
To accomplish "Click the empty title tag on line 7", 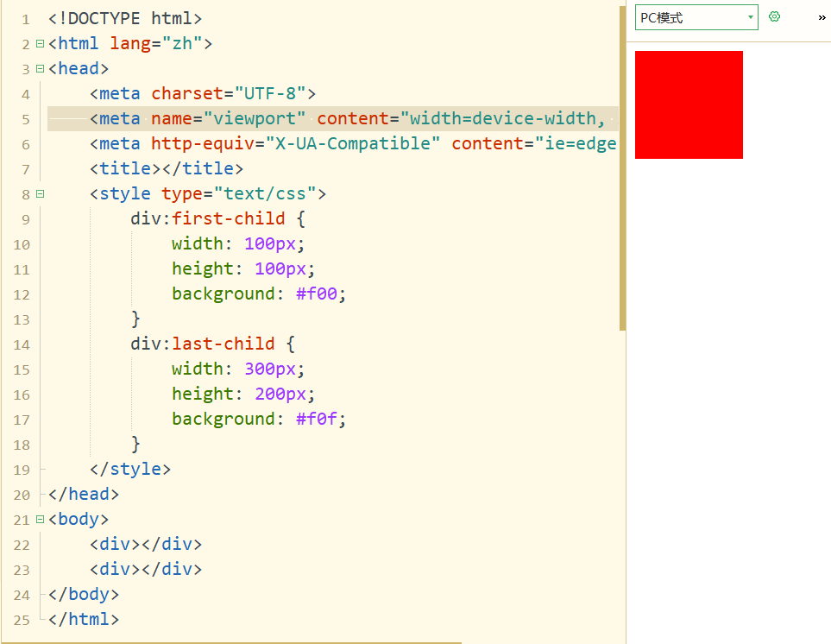I will click(167, 168).
